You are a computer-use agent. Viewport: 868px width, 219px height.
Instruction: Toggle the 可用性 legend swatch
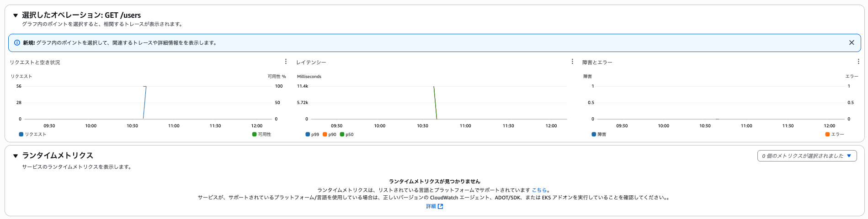254,135
